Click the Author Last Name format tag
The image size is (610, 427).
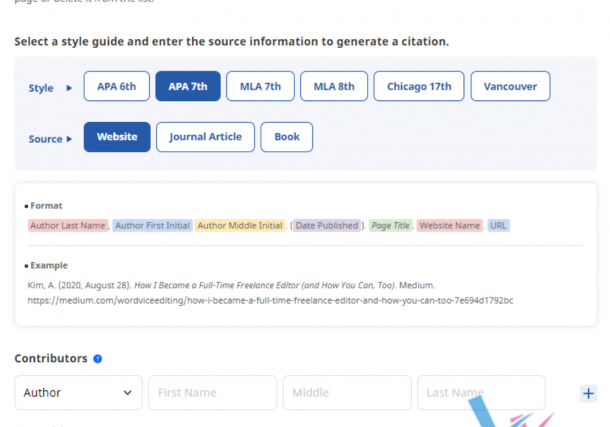click(x=68, y=226)
